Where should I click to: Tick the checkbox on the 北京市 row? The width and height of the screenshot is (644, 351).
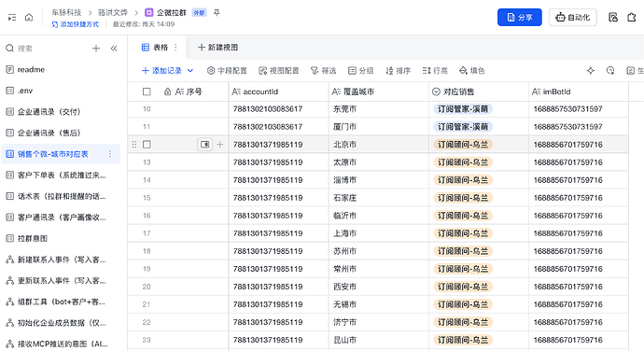point(147,145)
